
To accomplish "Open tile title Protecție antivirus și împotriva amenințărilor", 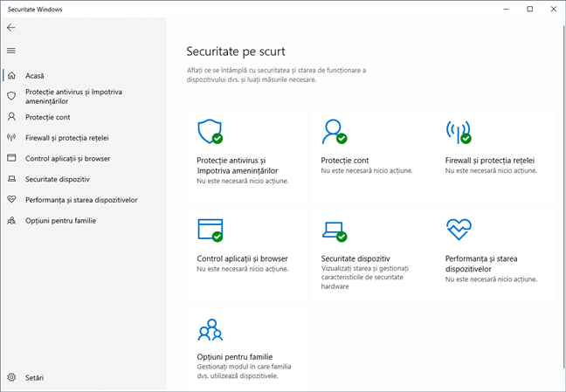I will point(238,165).
